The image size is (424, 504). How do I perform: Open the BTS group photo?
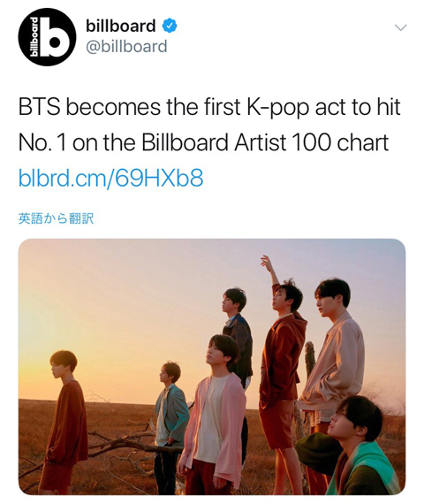(x=212, y=366)
